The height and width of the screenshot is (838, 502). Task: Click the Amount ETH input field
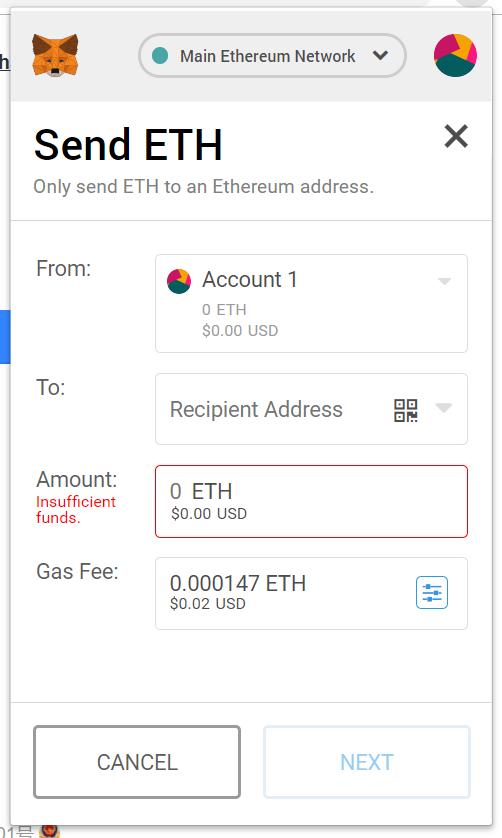[311, 501]
